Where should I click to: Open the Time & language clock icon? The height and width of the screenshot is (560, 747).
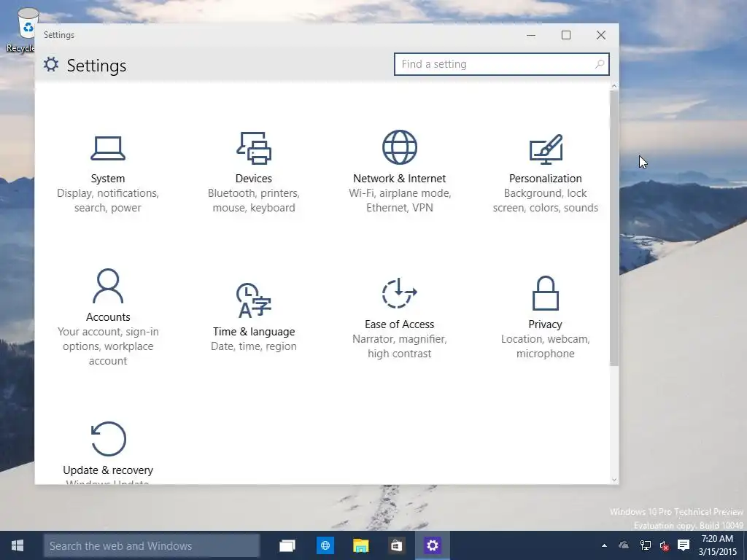tap(254, 300)
